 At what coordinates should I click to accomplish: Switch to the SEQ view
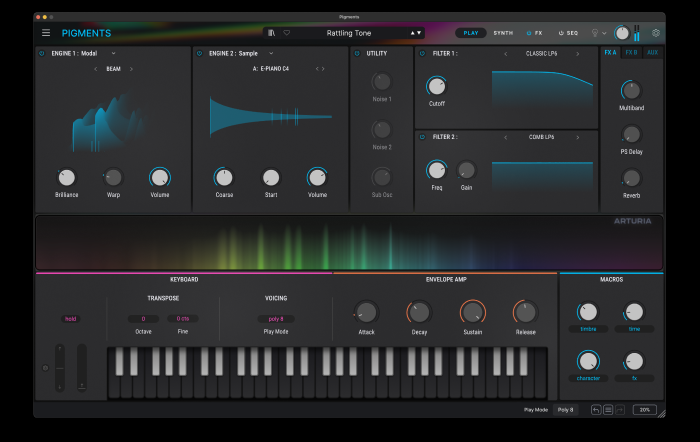pos(572,33)
